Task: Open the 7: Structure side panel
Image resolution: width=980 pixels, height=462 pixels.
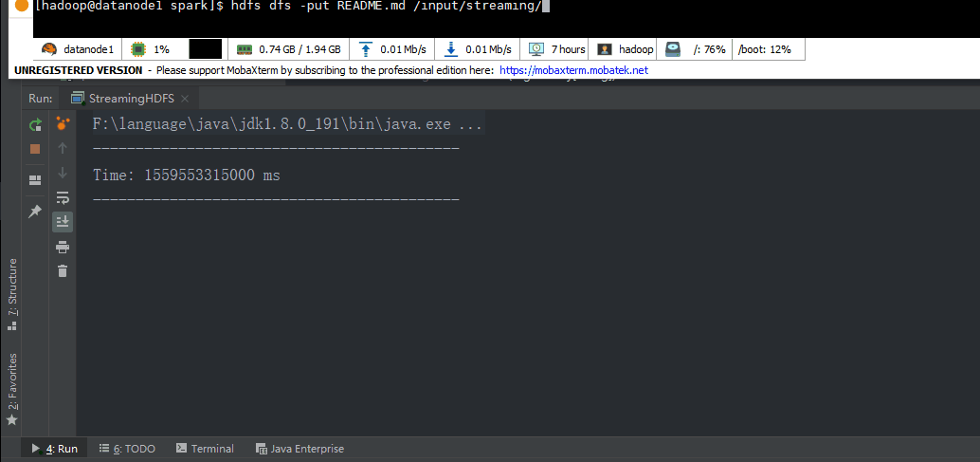Action: pos(12,294)
